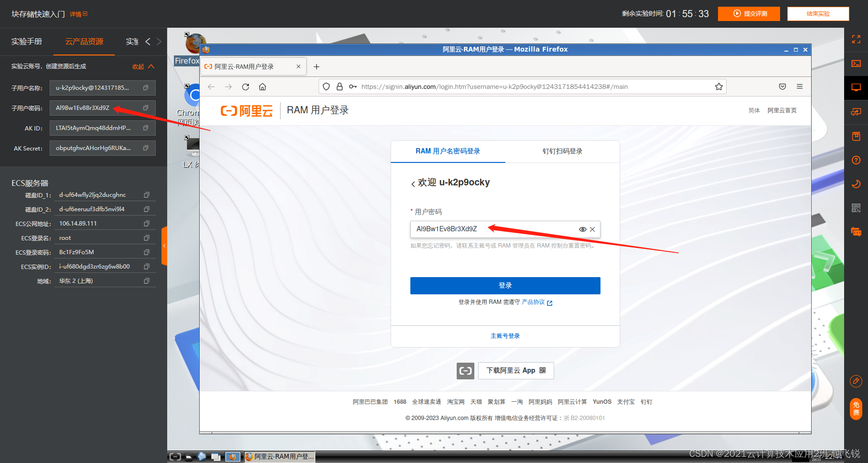Reload the Firefox page
The height and width of the screenshot is (463, 868).
pos(246,86)
